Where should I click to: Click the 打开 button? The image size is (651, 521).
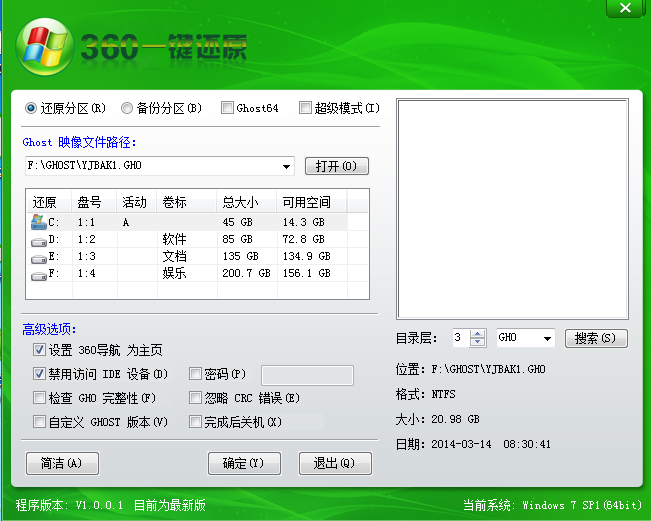tap(336, 166)
